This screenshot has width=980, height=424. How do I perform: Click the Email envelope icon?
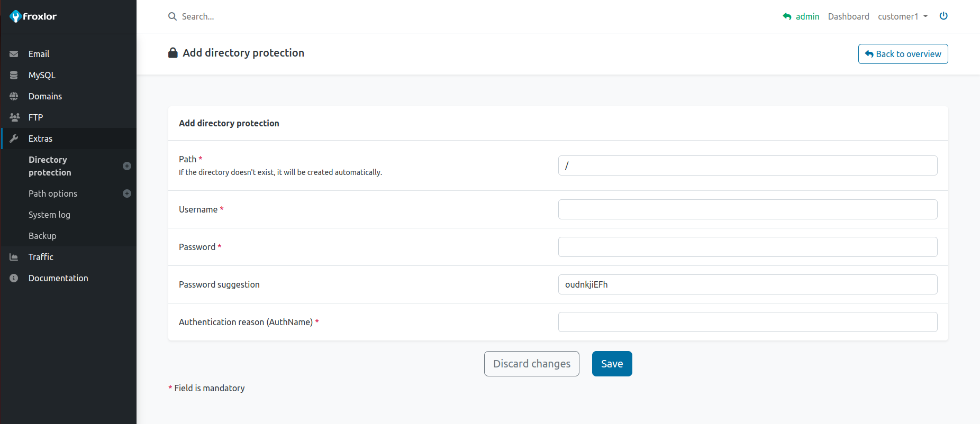pyautogui.click(x=14, y=54)
